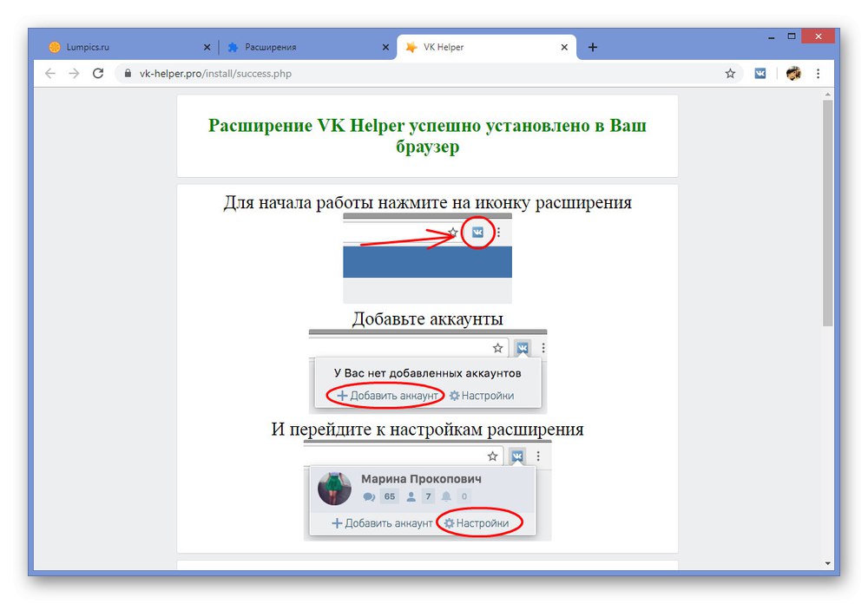Click the heading 'Расширение VK Helper успешно установлено'
Viewport: 868px width, 604px height.
coord(427,135)
